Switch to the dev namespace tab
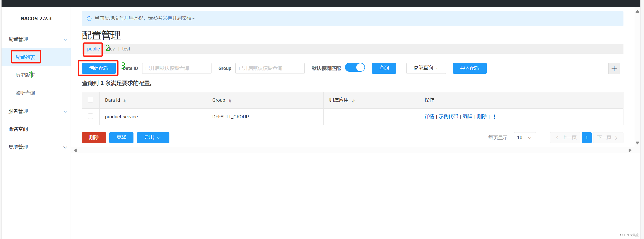Image resolution: width=644 pixels, height=239 pixels. [x=111, y=49]
